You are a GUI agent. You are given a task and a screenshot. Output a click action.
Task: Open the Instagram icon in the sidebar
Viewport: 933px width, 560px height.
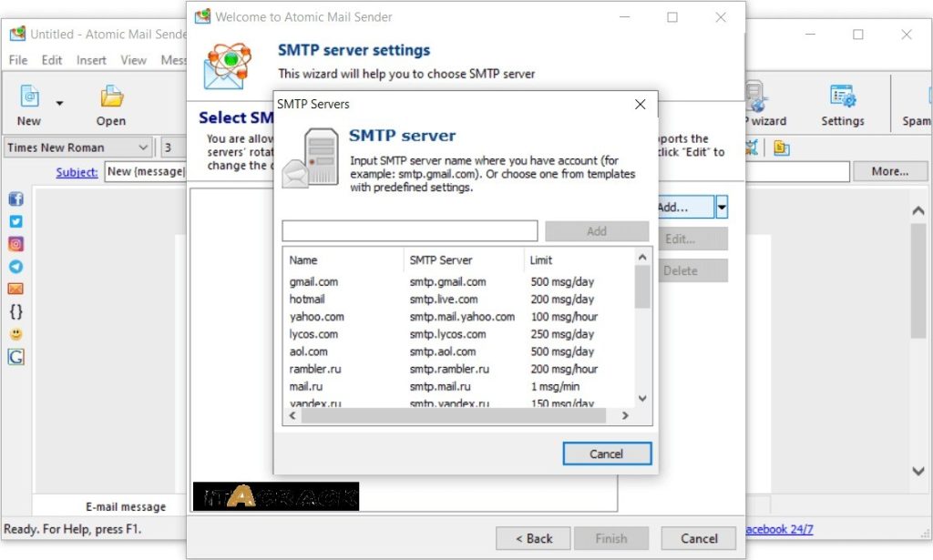pyautogui.click(x=15, y=244)
